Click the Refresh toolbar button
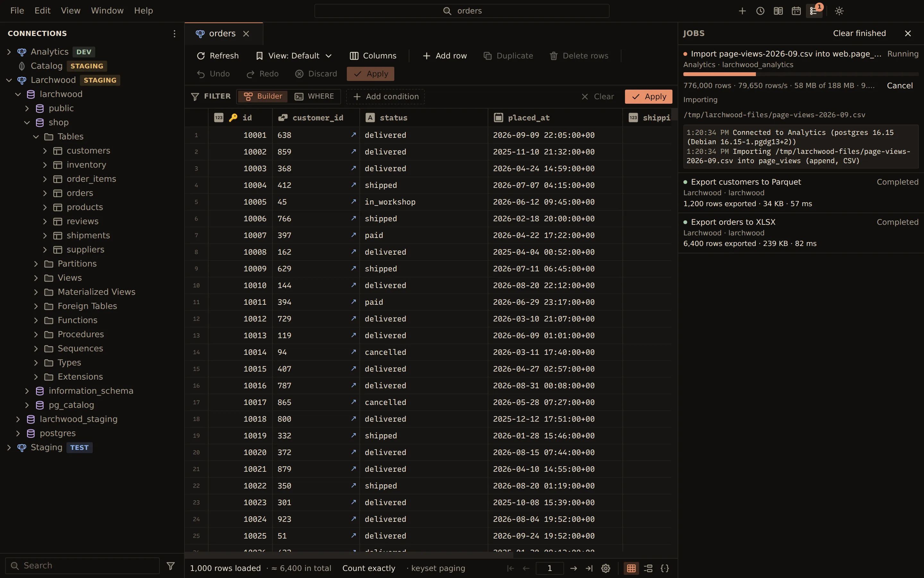 (218, 56)
